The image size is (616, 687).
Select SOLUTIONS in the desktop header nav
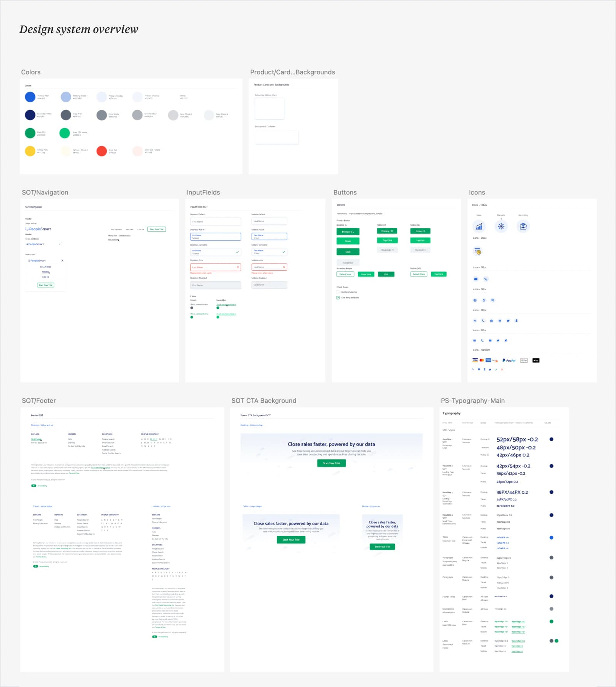point(116,230)
